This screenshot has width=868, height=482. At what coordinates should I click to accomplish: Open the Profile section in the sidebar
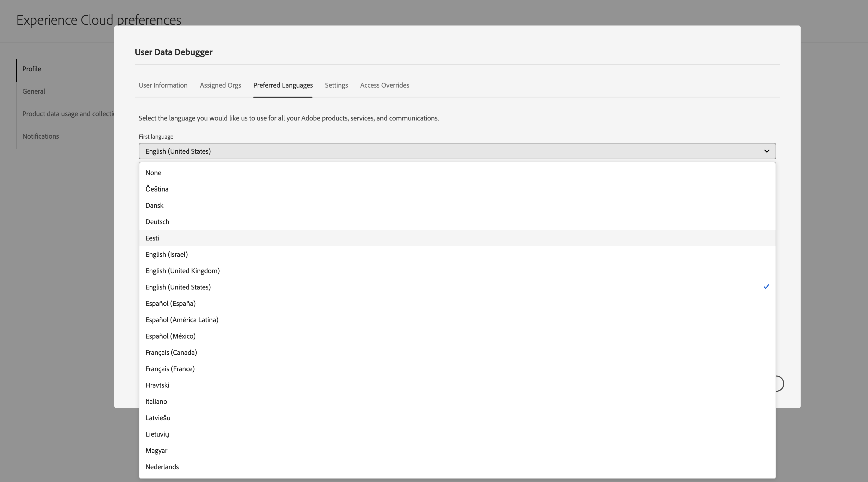tap(31, 69)
